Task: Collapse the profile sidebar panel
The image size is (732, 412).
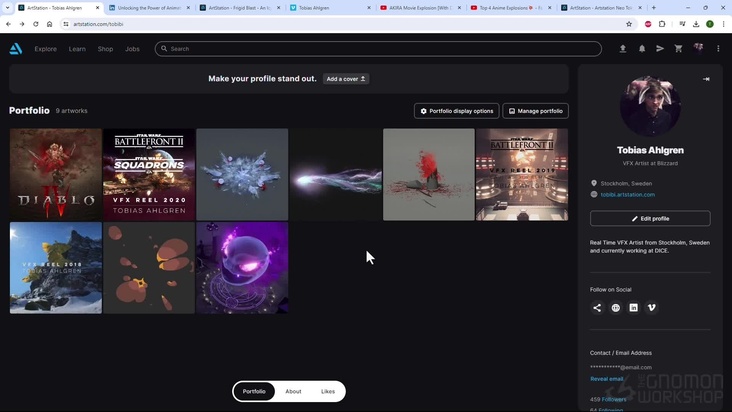Action: coord(706,79)
